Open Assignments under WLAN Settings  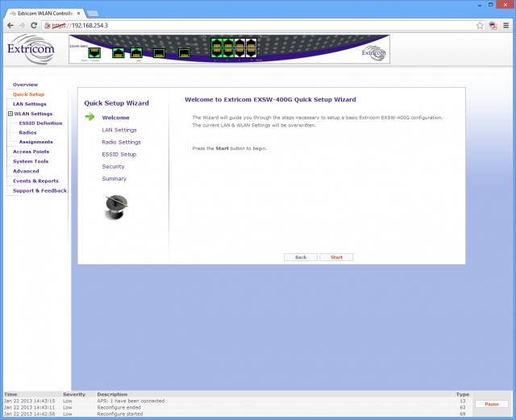(x=35, y=142)
